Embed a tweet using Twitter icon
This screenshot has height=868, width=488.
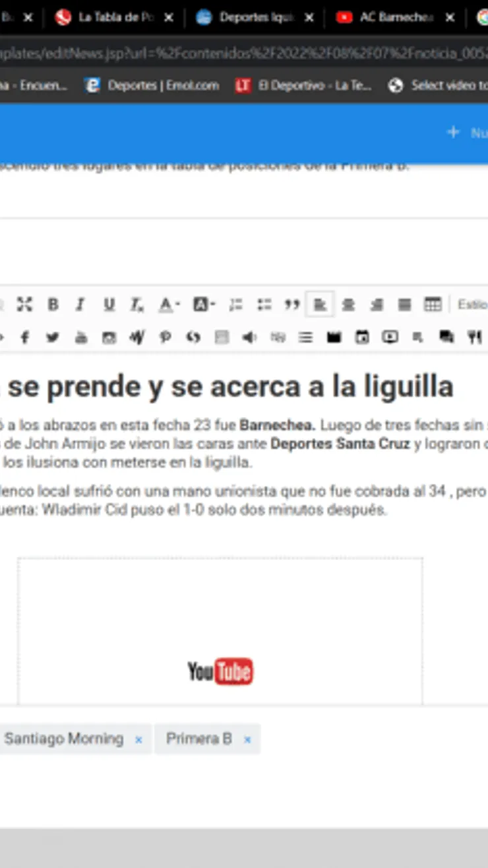click(x=53, y=337)
